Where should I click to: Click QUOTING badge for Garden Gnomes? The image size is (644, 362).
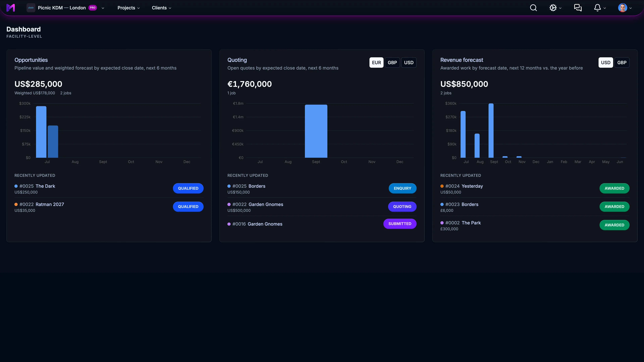[x=402, y=207]
